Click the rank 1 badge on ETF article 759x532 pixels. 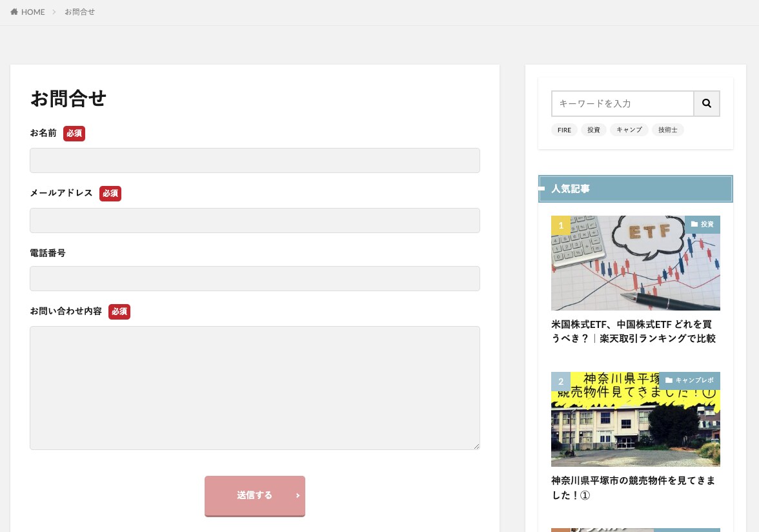tap(561, 225)
